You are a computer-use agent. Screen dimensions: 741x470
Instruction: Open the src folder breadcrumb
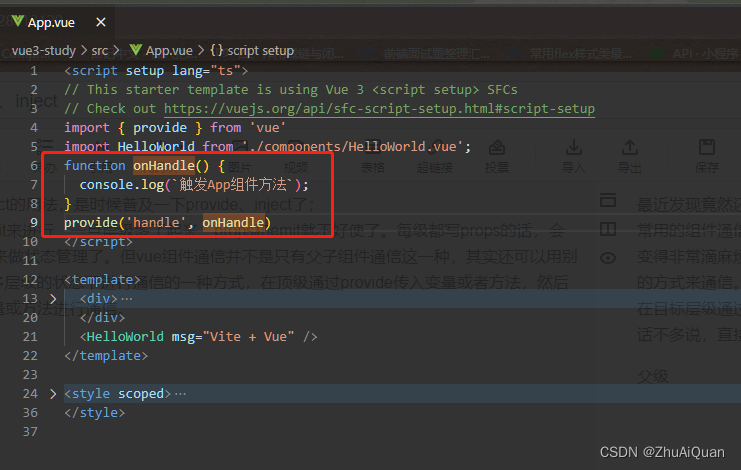point(99,51)
